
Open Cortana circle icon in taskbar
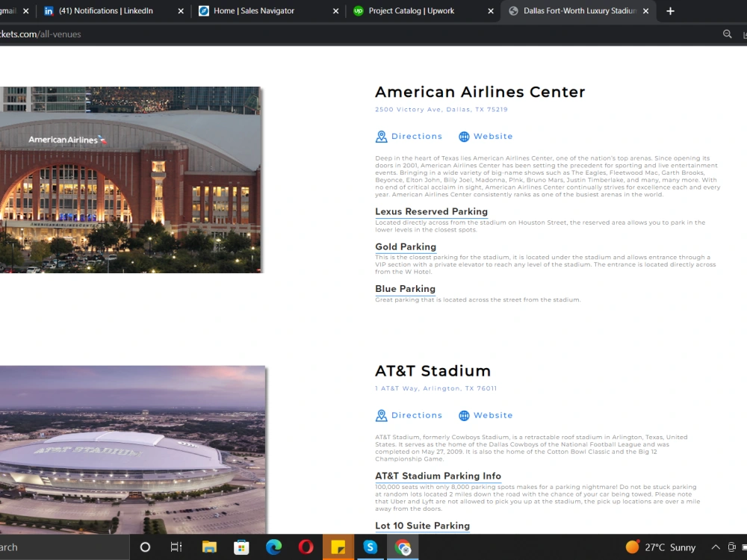(x=145, y=547)
